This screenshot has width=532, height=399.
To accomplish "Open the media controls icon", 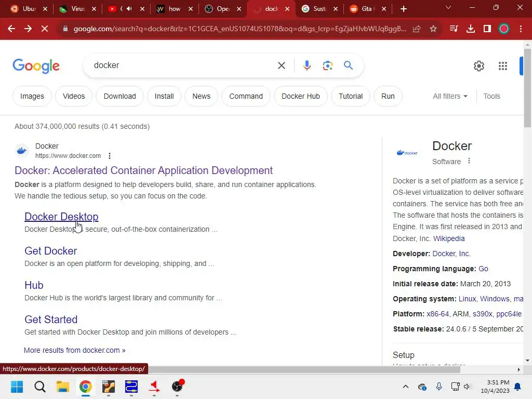I will point(454,29).
